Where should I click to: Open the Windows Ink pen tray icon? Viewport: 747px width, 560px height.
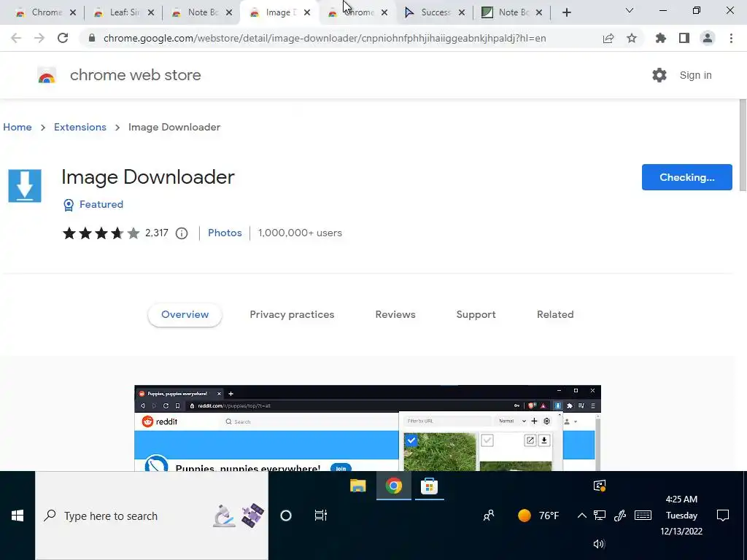click(x=620, y=516)
